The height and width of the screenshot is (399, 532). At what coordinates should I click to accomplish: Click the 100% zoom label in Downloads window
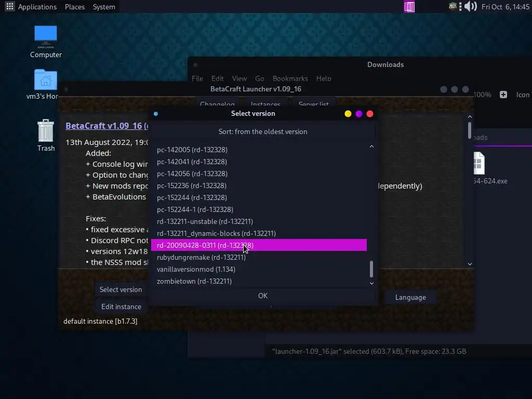(483, 95)
